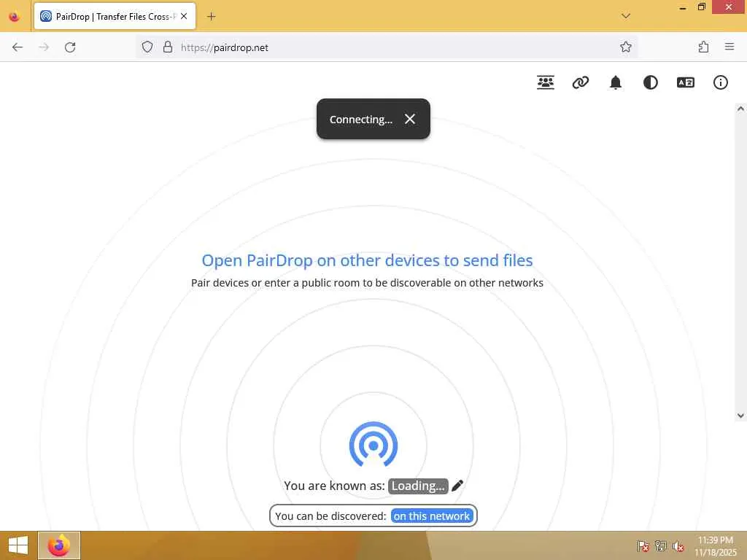Click the network tray icon
The image size is (747, 560).
point(661,546)
